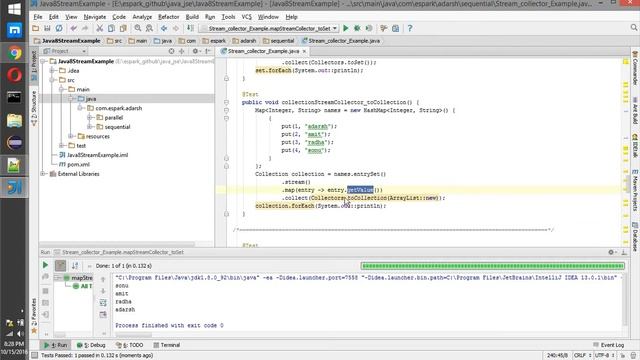The width and height of the screenshot is (640, 360).
Task: Open Maven Projects side panel
Action: (x=635, y=191)
